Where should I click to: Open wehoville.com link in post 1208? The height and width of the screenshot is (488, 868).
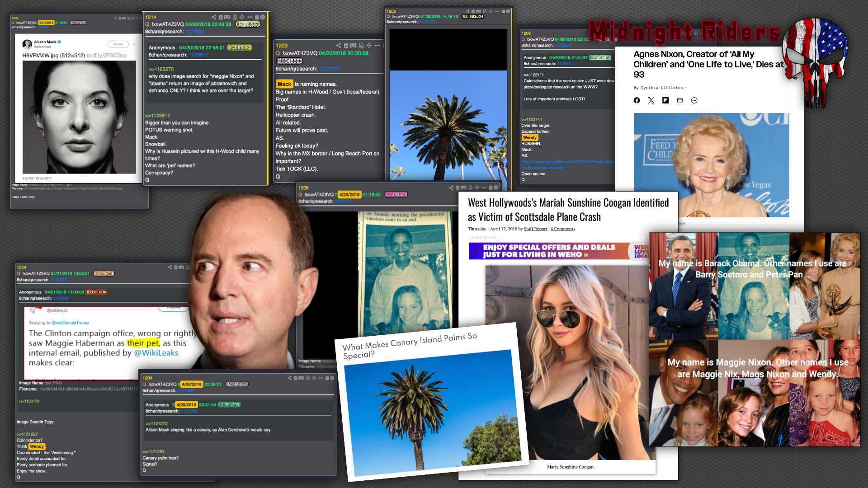pyautogui.click(x=568, y=164)
